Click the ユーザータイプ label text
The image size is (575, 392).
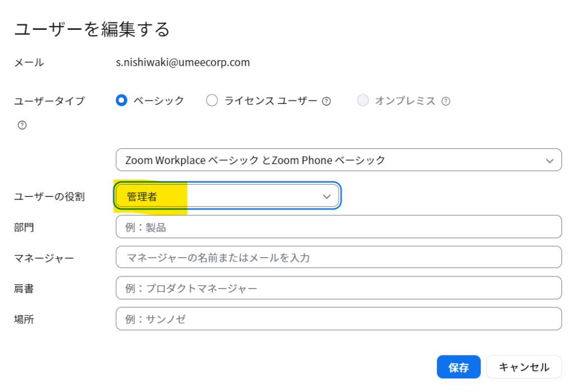point(49,101)
